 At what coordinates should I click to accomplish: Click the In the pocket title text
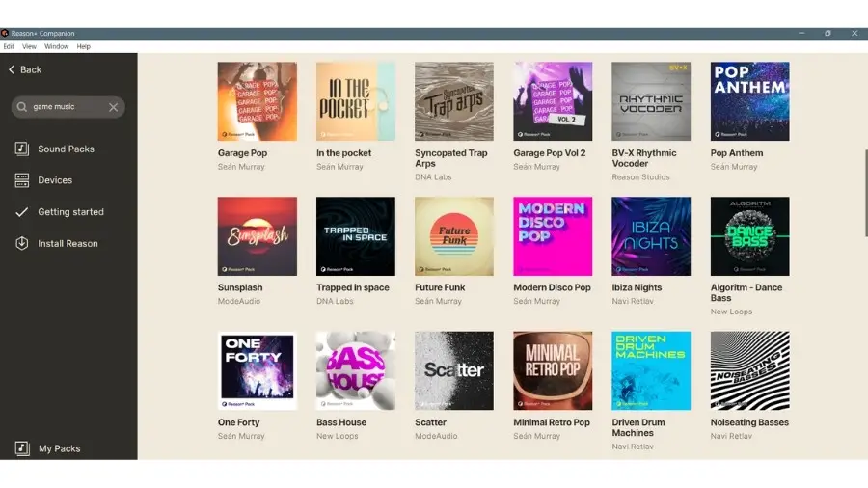343,153
